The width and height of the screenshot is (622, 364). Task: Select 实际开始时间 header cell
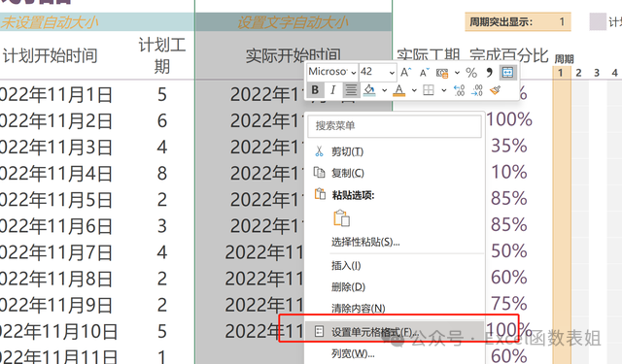pos(294,56)
